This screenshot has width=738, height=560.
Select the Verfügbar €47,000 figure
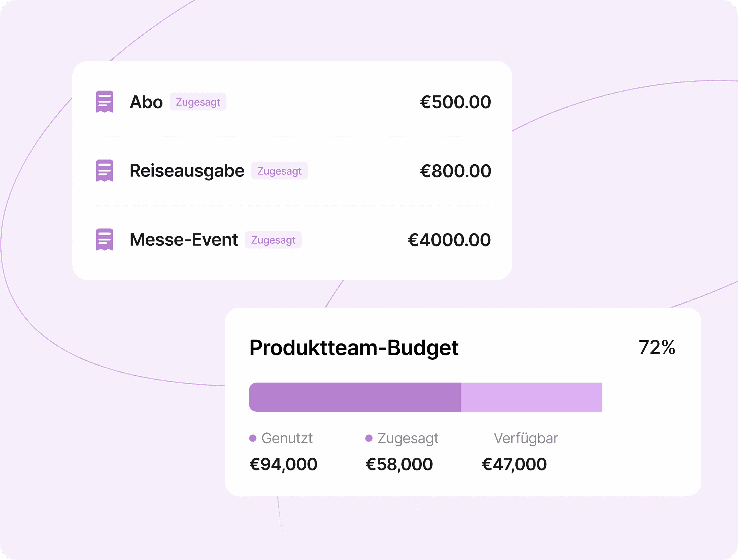514,464
